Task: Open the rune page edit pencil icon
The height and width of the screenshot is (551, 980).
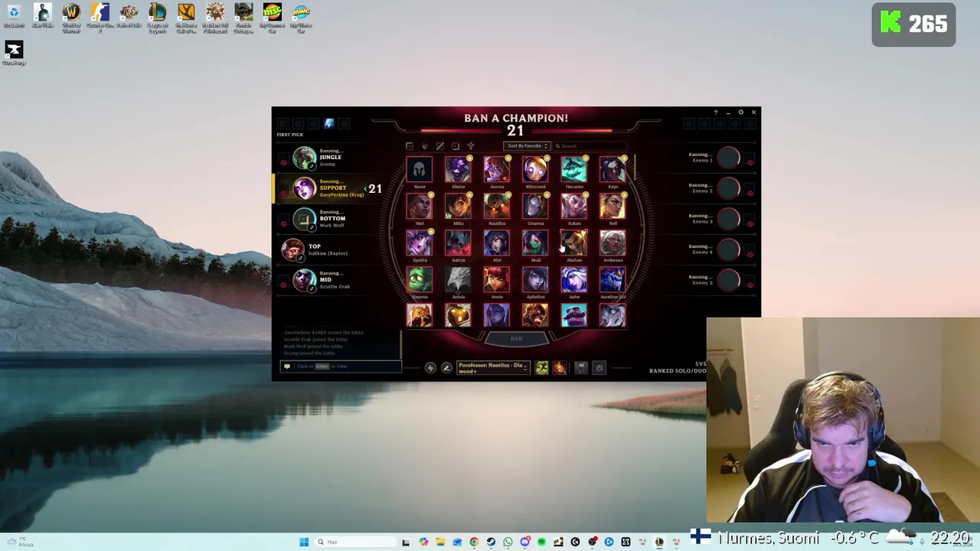Action: point(446,368)
